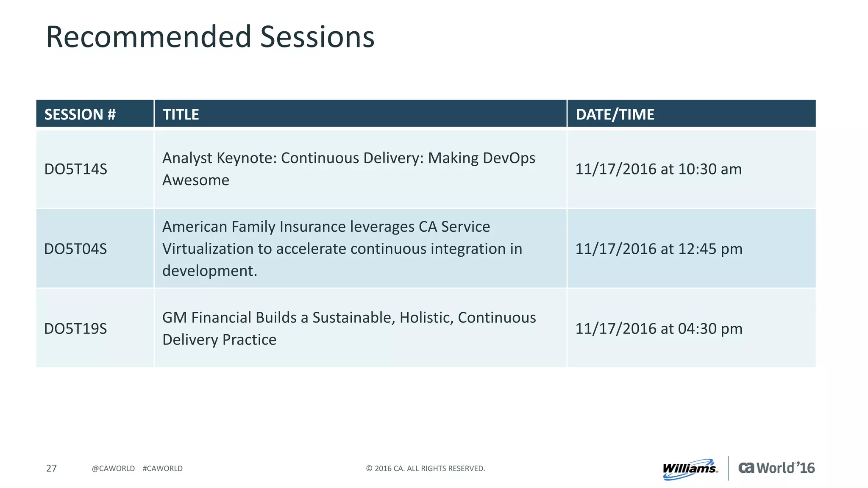Click the @CAWORLD handle in footer
The image size is (868, 488).
pyautogui.click(x=113, y=468)
